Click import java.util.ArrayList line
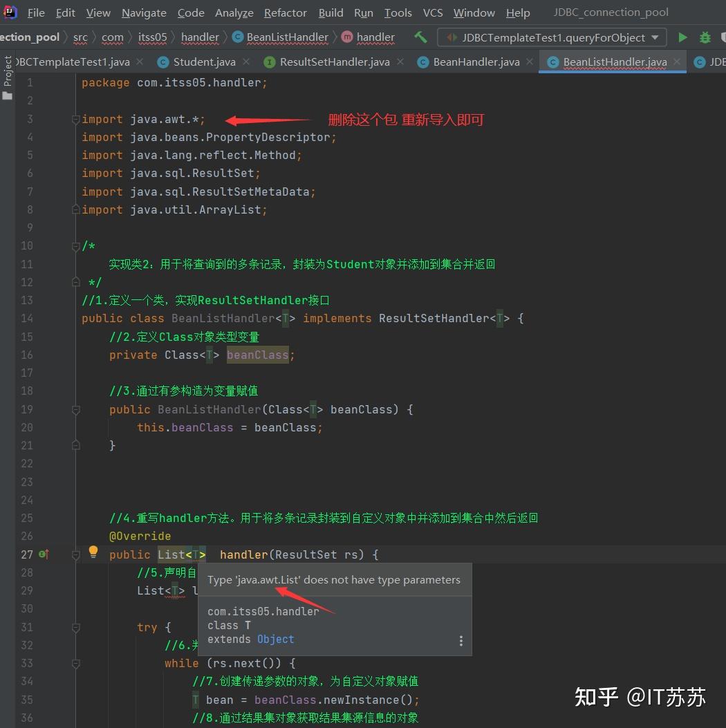This screenshot has height=728, width=726. [x=174, y=210]
